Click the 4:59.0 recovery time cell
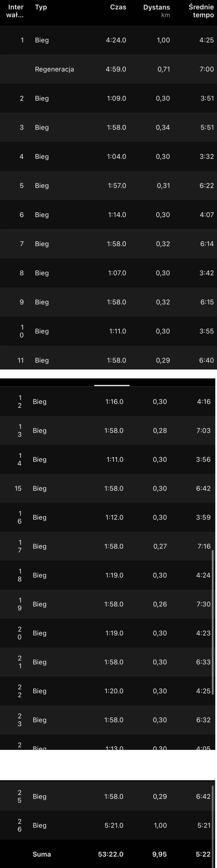The width and height of the screenshot is (217, 868). click(x=116, y=69)
